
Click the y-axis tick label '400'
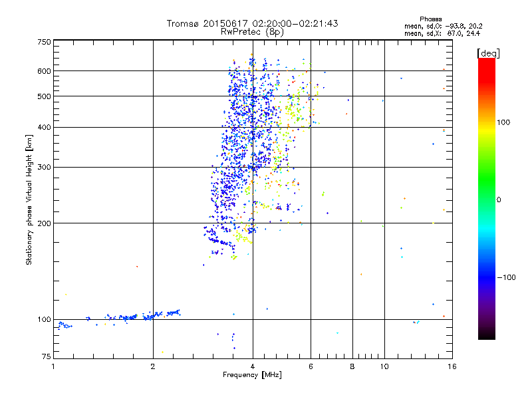(x=44, y=127)
